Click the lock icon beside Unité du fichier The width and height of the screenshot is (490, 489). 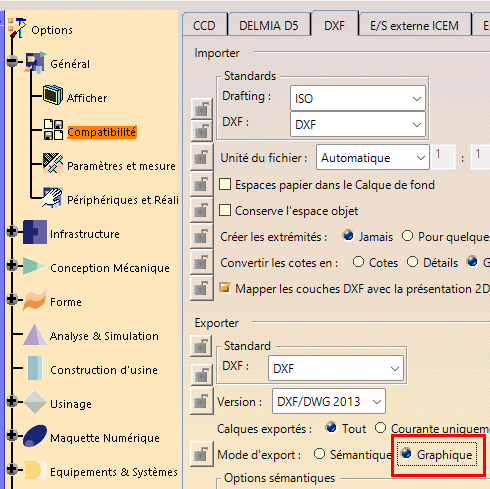(202, 157)
